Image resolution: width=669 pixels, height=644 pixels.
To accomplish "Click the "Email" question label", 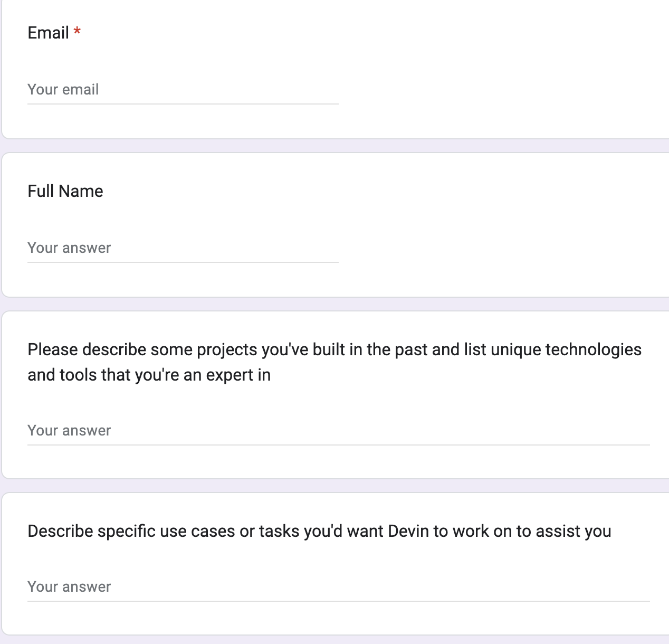I will (x=48, y=33).
